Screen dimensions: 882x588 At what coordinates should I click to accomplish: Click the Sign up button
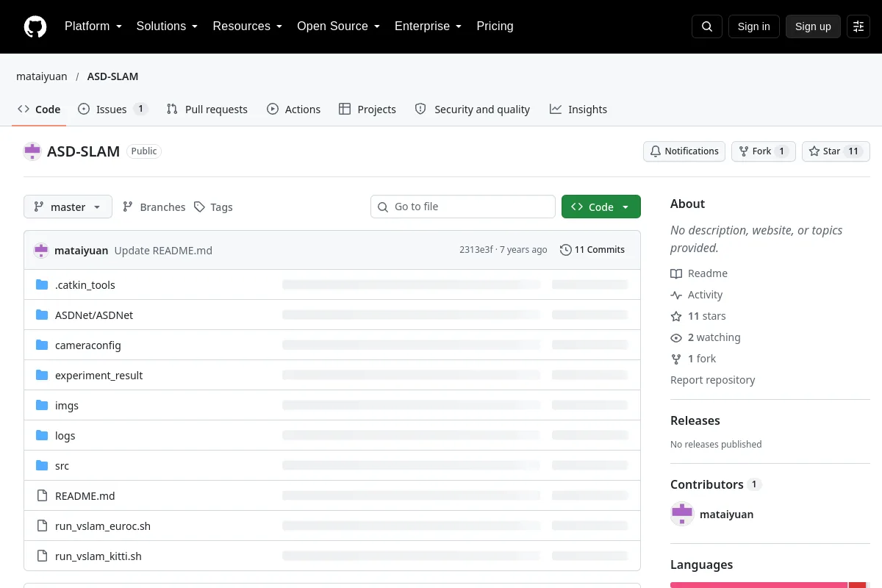(x=813, y=26)
